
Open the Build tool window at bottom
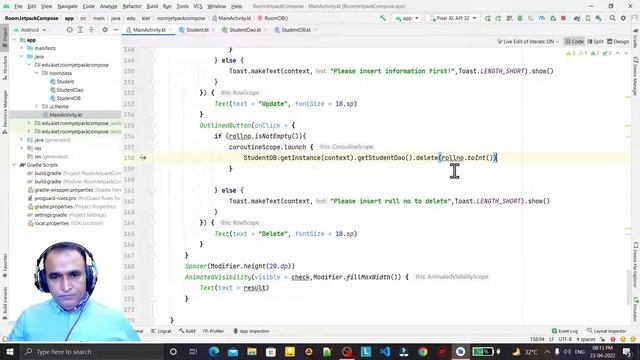(187, 331)
